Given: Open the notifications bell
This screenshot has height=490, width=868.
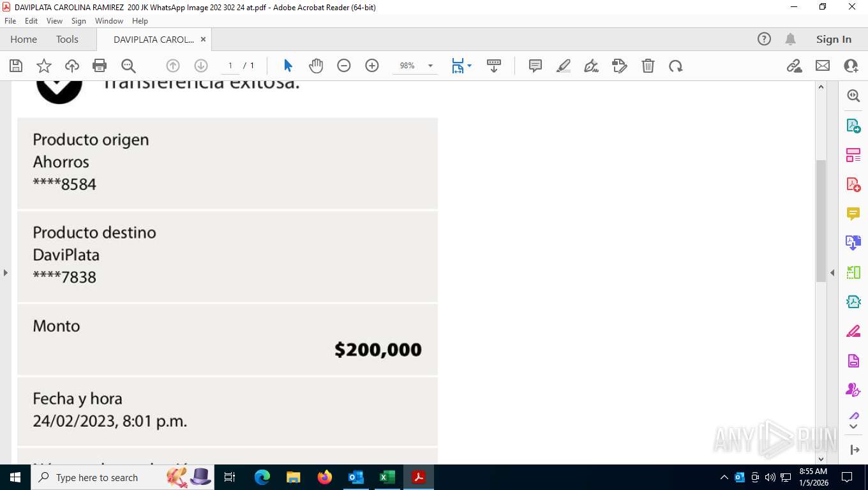Looking at the screenshot, I should pyautogui.click(x=790, y=40).
